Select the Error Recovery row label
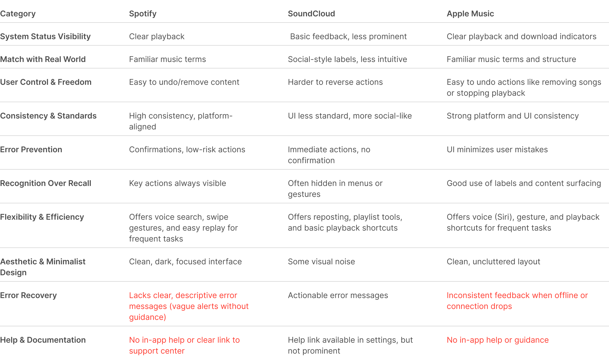 tap(28, 295)
